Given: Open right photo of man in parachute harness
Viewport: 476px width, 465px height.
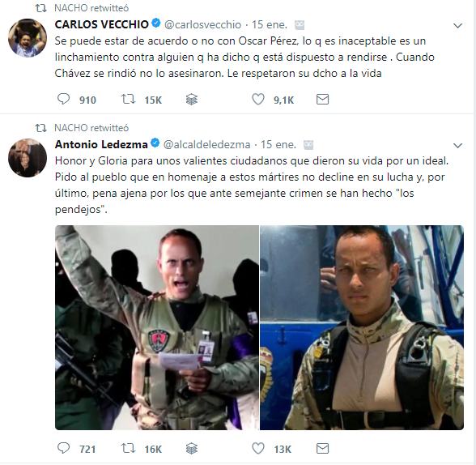Looking at the screenshot, I should coord(362,327).
